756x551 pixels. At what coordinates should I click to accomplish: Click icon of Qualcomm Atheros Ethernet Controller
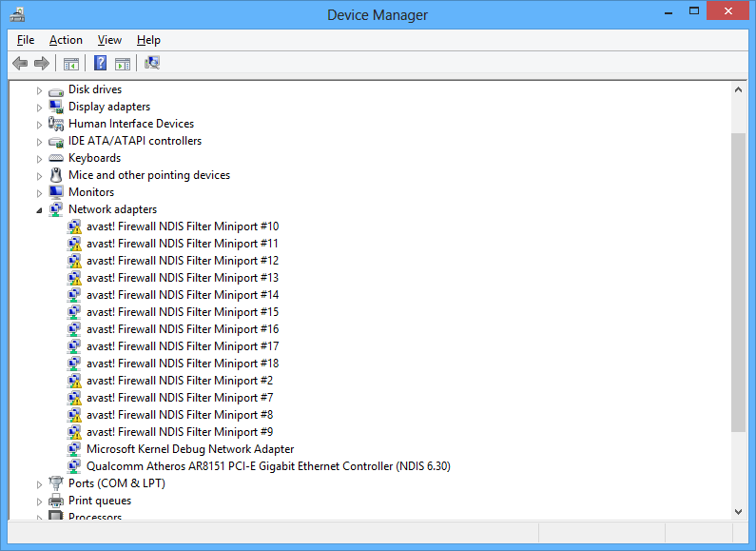click(74, 466)
